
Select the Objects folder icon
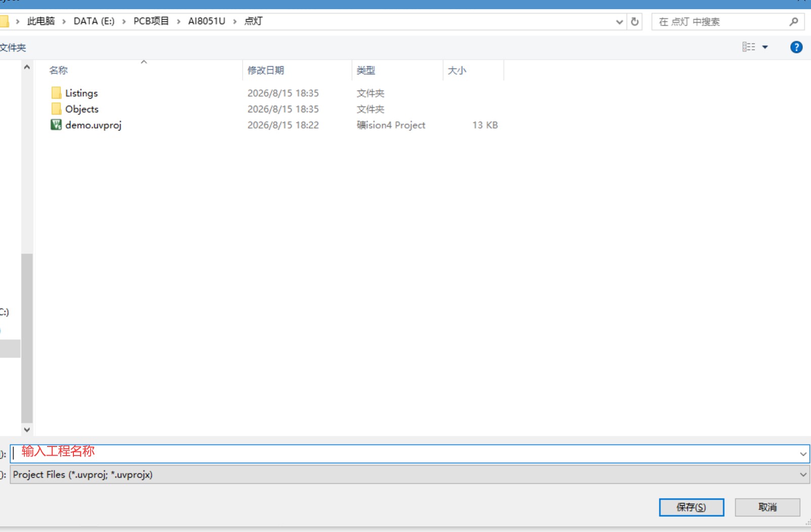click(x=56, y=109)
